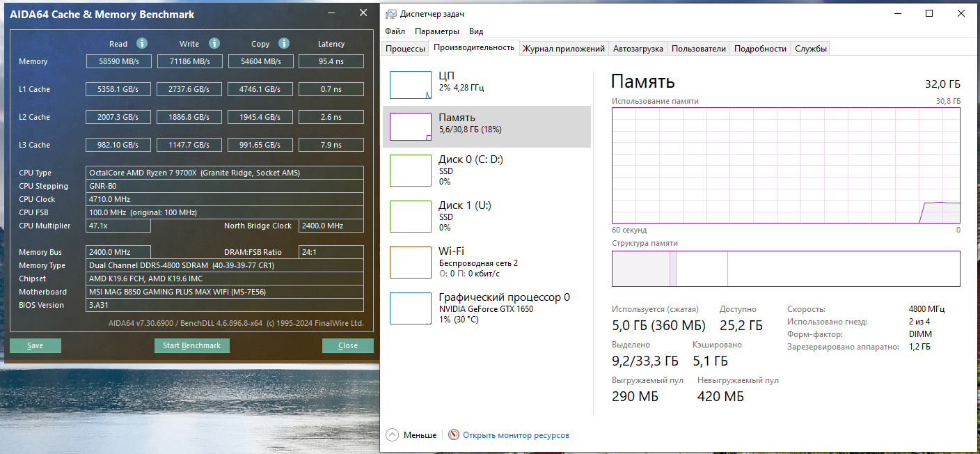Switch to the Подробности tab
This screenshot has width=980, height=454.
click(x=760, y=49)
